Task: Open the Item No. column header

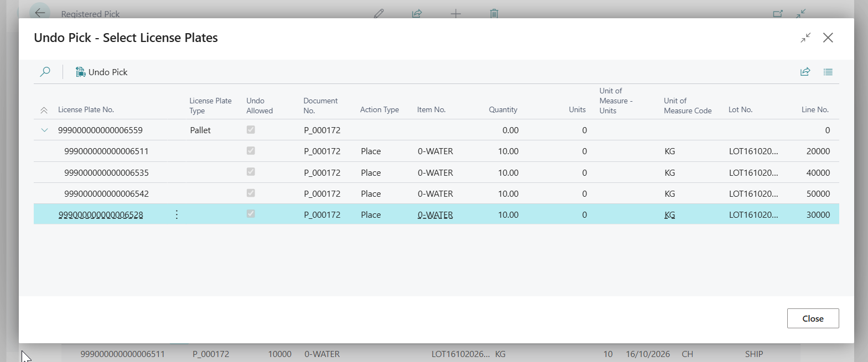Action: tap(432, 109)
